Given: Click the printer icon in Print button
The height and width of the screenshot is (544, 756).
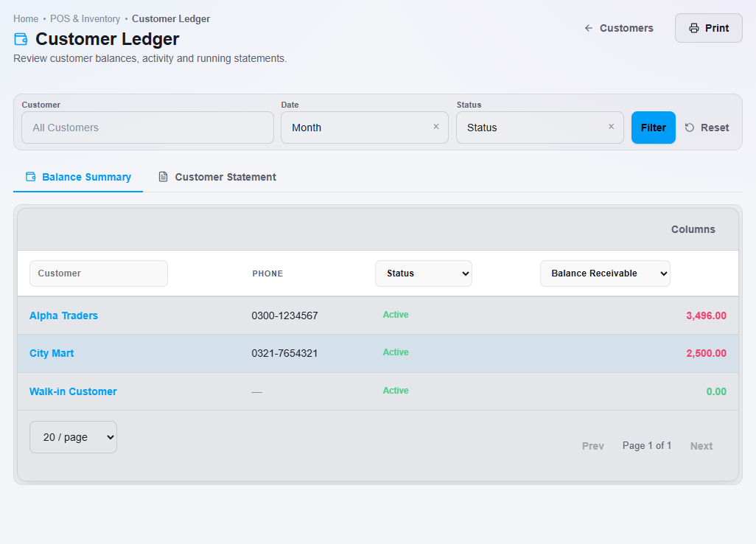Looking at the screenshot, I should (x=694, y=28).
